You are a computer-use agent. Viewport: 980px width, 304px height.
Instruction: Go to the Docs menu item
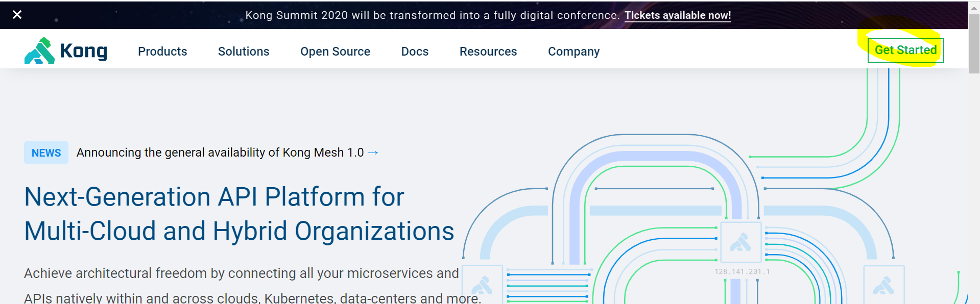coord(415,52)
